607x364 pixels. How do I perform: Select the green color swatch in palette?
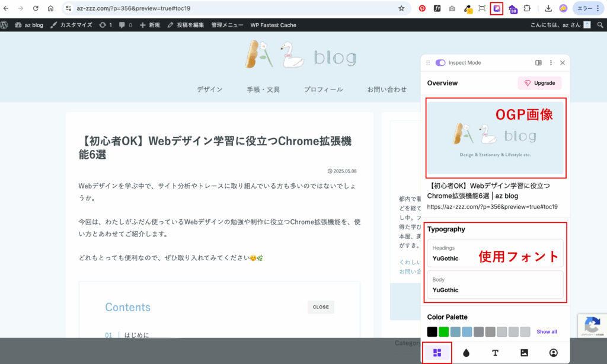(x=443, y=332)
